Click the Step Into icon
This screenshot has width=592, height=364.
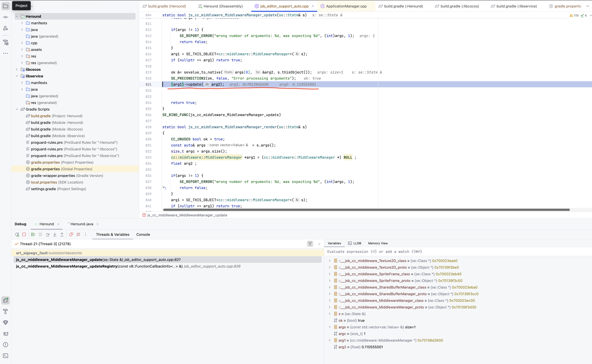(55, 235)
